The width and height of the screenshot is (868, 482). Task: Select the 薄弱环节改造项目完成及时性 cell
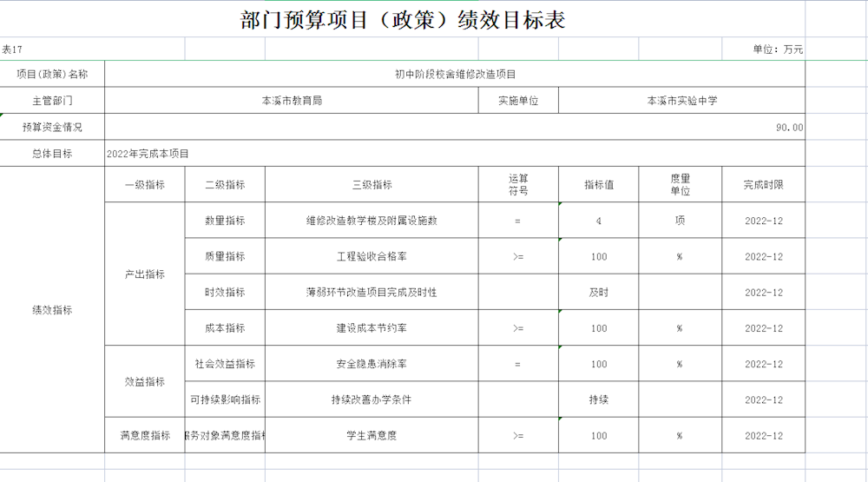[x=372, y=292]
